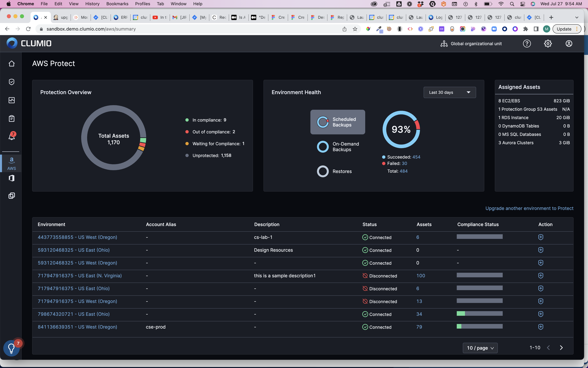Screen dimensions: 588x368
Task: Open the activity chart sidebar icon
Action: pos(11,100)
